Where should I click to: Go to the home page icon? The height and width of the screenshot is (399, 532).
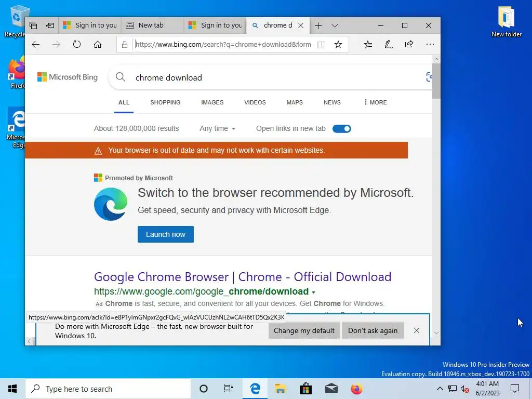98,45
